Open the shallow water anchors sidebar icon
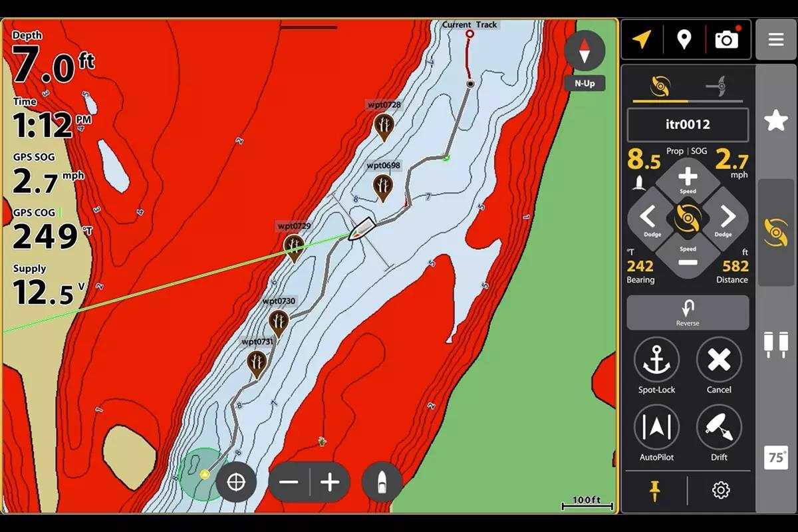This screenshot has height=532, width=798. [776, 344]
